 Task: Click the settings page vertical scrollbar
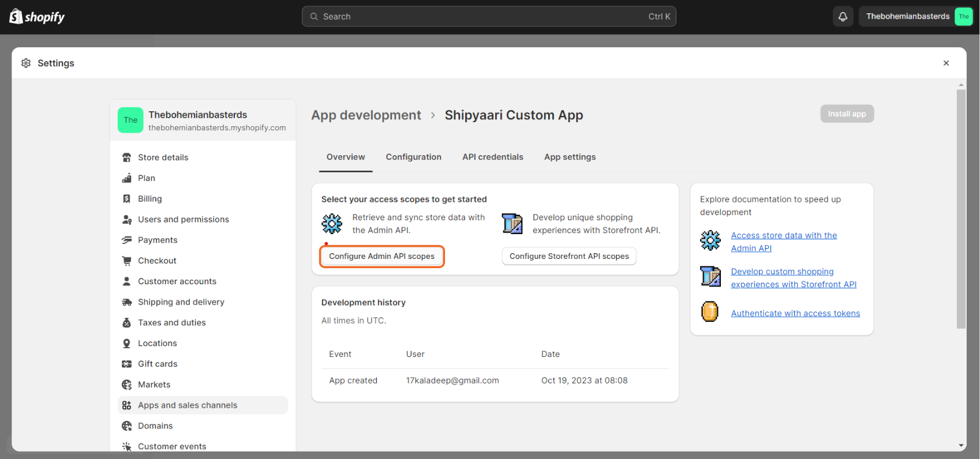click(x=961, y=209)
